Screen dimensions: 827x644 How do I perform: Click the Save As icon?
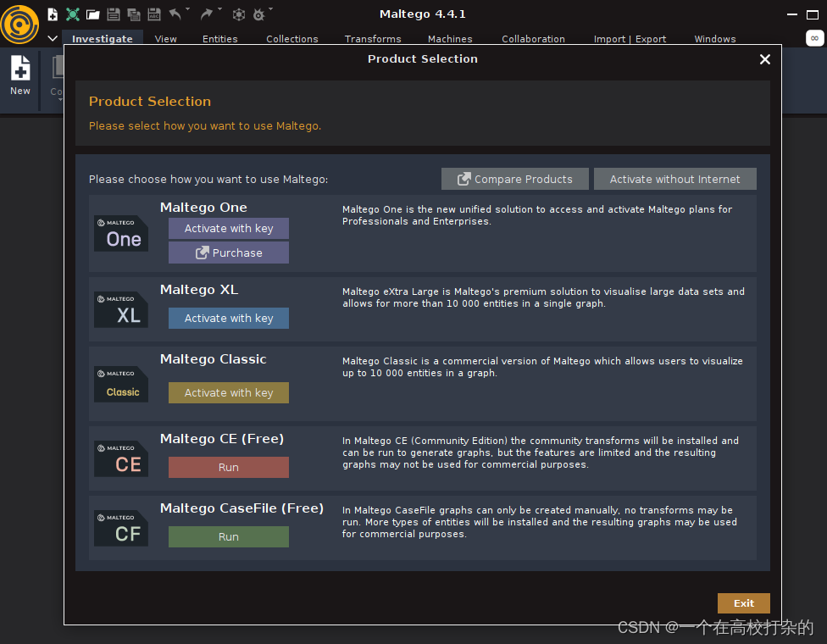154,14
